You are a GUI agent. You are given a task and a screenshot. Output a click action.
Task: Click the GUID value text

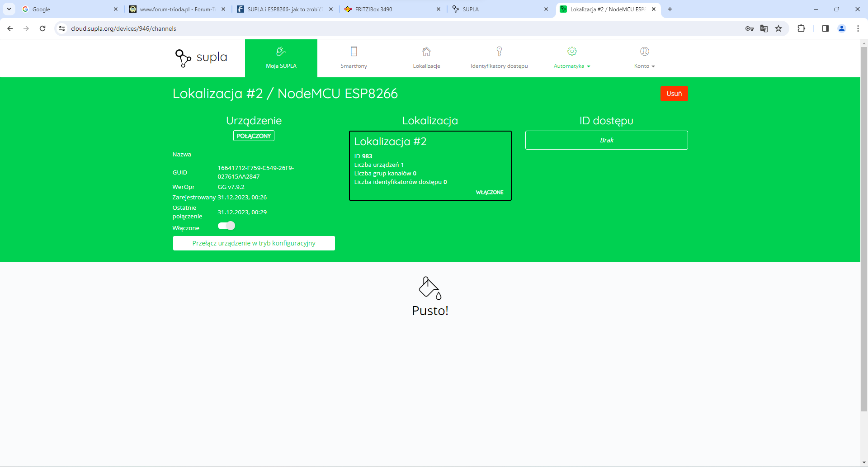pos(256,172)
